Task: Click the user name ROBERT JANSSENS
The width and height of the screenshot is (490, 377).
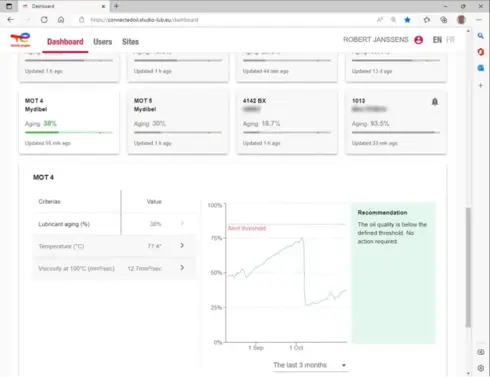Action: 376,40
